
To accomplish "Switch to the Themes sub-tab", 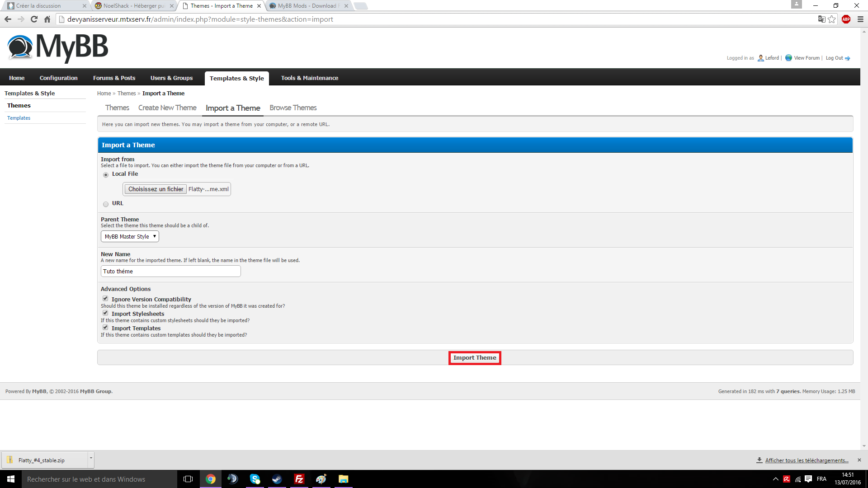I will tap(117, 108).
